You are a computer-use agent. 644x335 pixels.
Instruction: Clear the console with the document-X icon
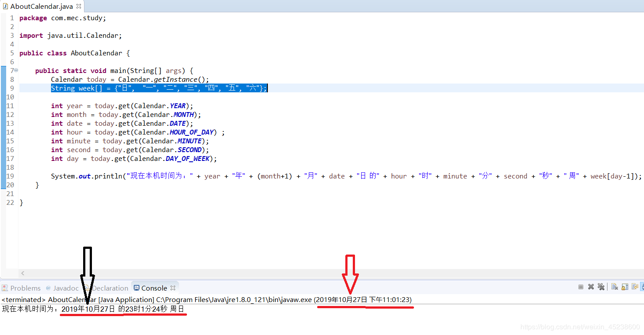coord(615,287)
